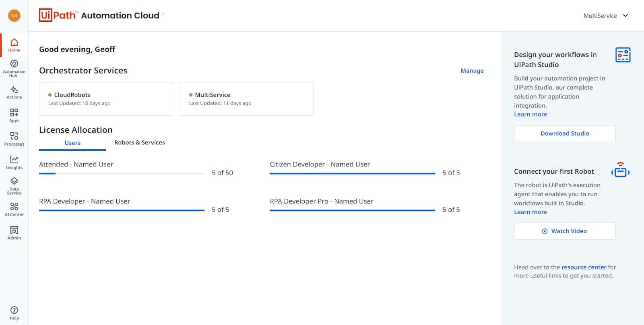Click the Watch Video button
This screenshot has height=325, width=644.
pyautogui.click(x=565, y=231)
